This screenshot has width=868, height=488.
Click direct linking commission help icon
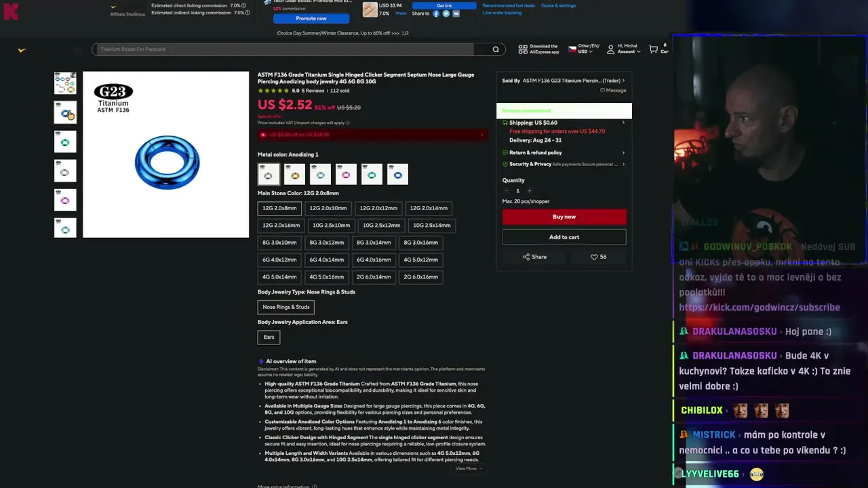244,5
